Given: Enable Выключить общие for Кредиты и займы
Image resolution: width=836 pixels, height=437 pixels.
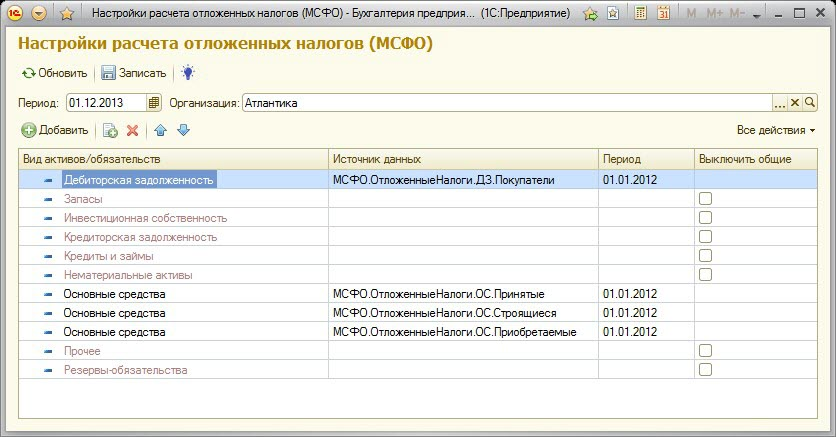Looking at the screenshot, I should [705, 256].
